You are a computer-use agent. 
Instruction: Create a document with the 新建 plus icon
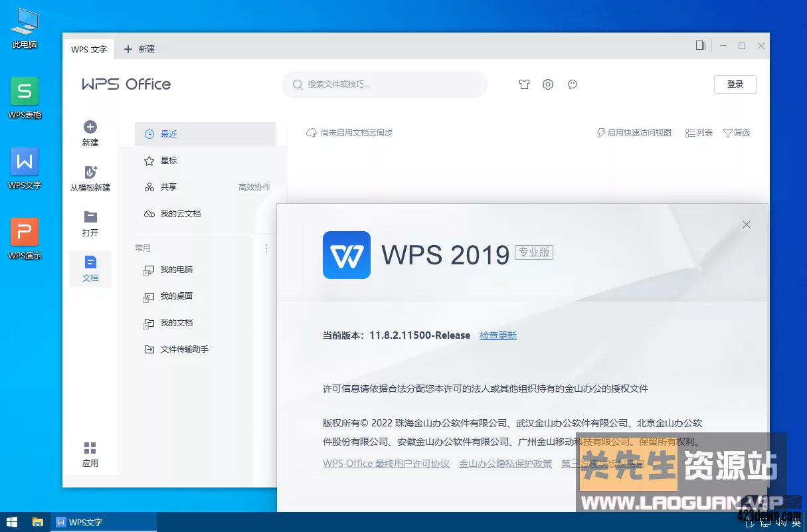pos(90,127)
